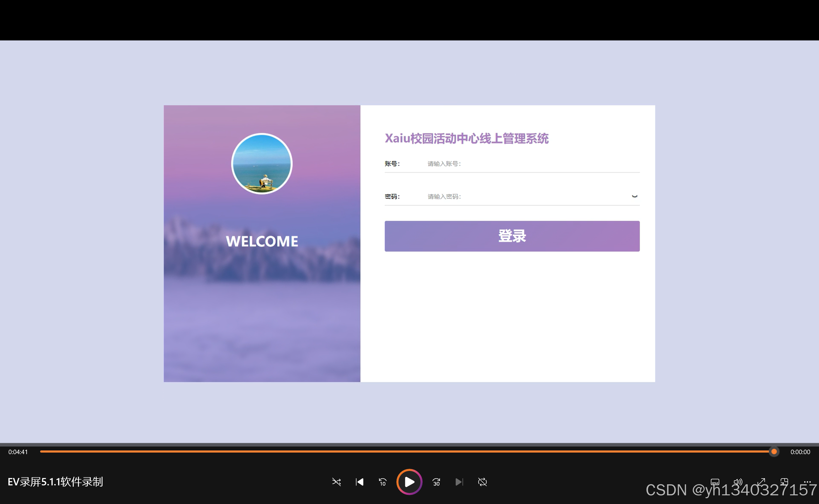Click the 登录 button
819x504 pixels.
[x=512, y=236]
